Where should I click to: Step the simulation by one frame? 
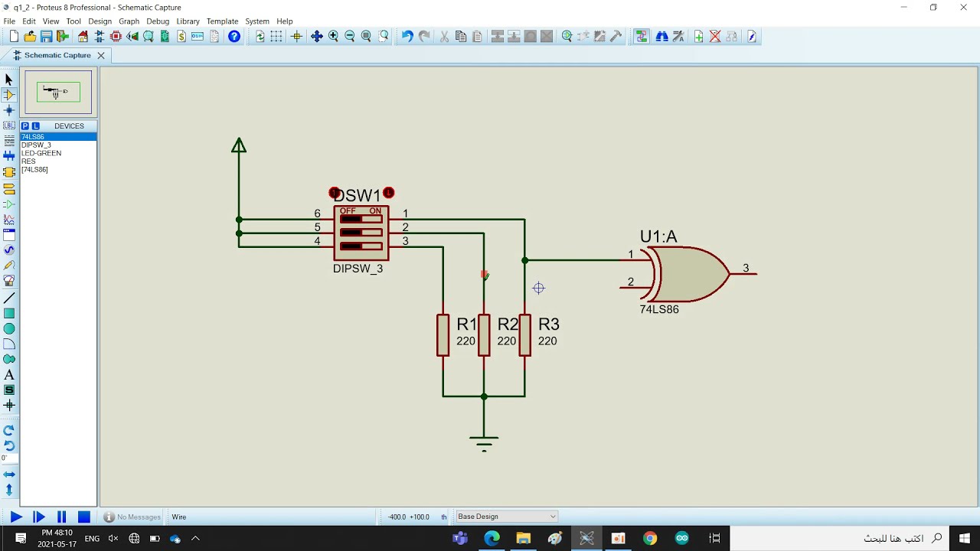(39, 517)
